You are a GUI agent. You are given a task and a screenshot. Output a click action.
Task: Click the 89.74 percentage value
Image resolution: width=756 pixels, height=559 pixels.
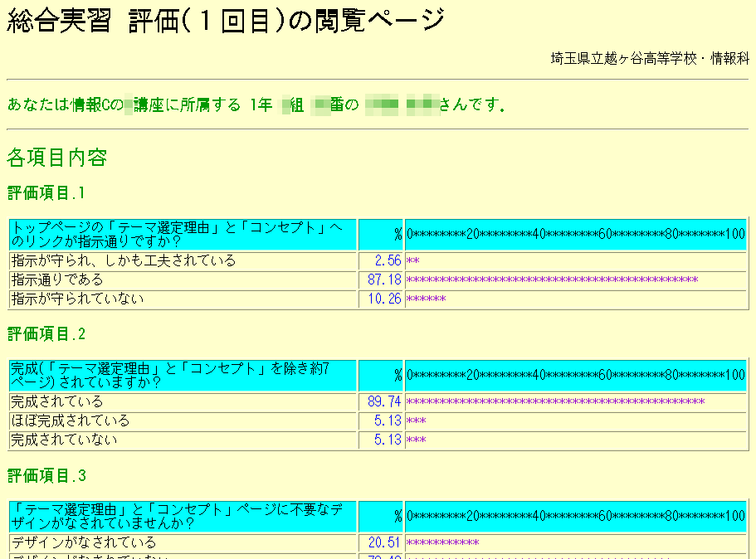pos(384,401)
